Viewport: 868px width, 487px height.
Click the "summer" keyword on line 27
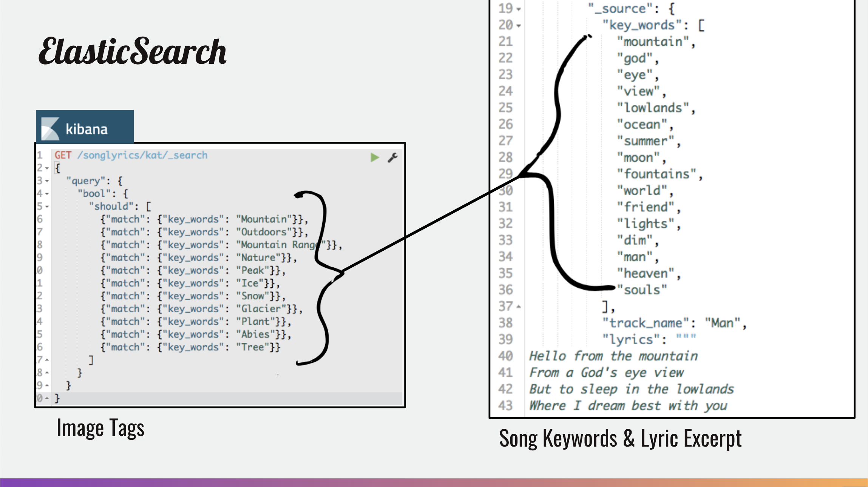pos(646,141)
